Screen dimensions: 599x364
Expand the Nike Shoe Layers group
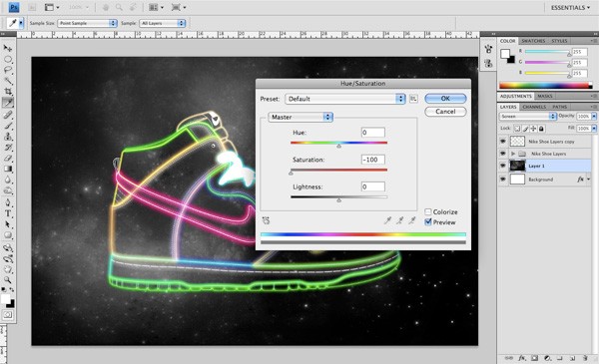(513, 154)
